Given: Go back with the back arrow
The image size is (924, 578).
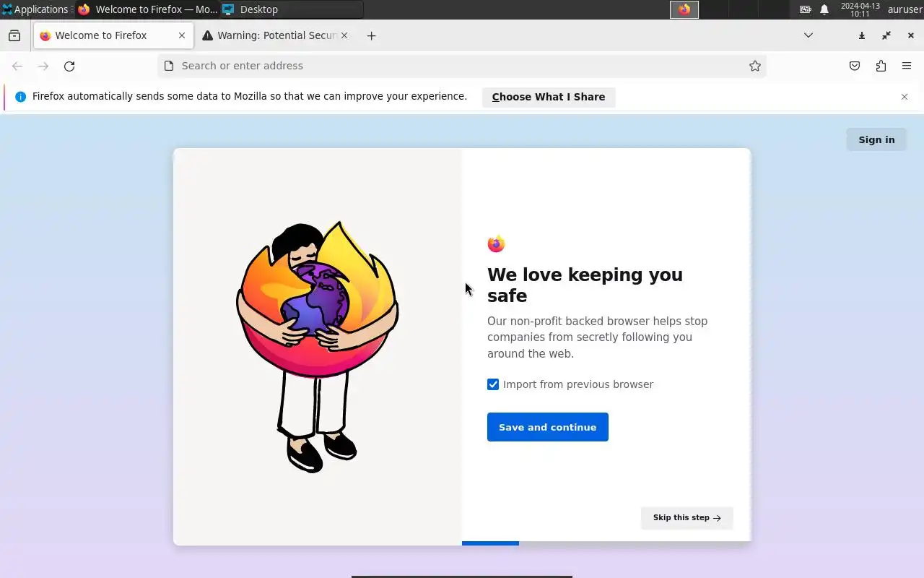Looking at the screenshot, I should (17, 66).
